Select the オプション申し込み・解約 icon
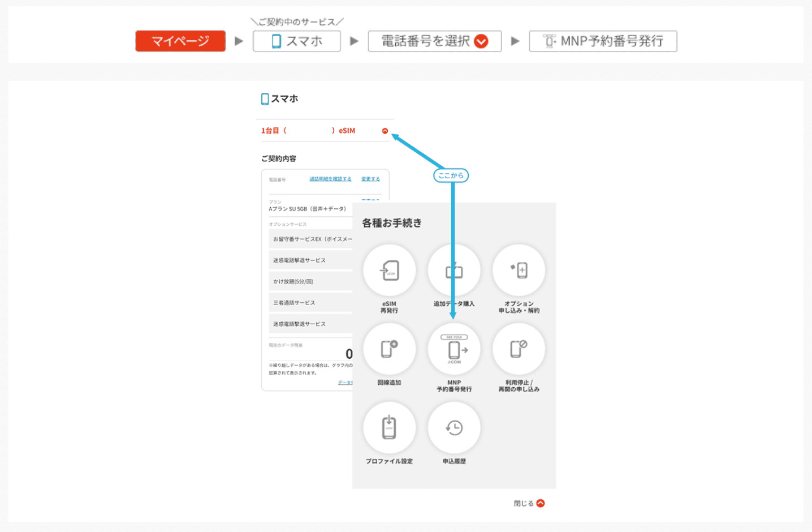Image resolution: width=812 pixels, height=532 pixels. click(x=519, y=271)
